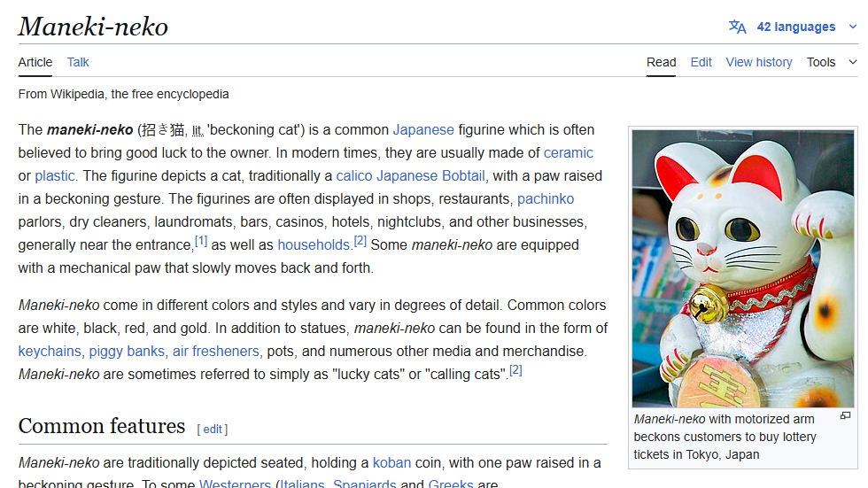Click the enlarge image icon beside caption
The image size is (868, 488).
[x=845, y=415]
